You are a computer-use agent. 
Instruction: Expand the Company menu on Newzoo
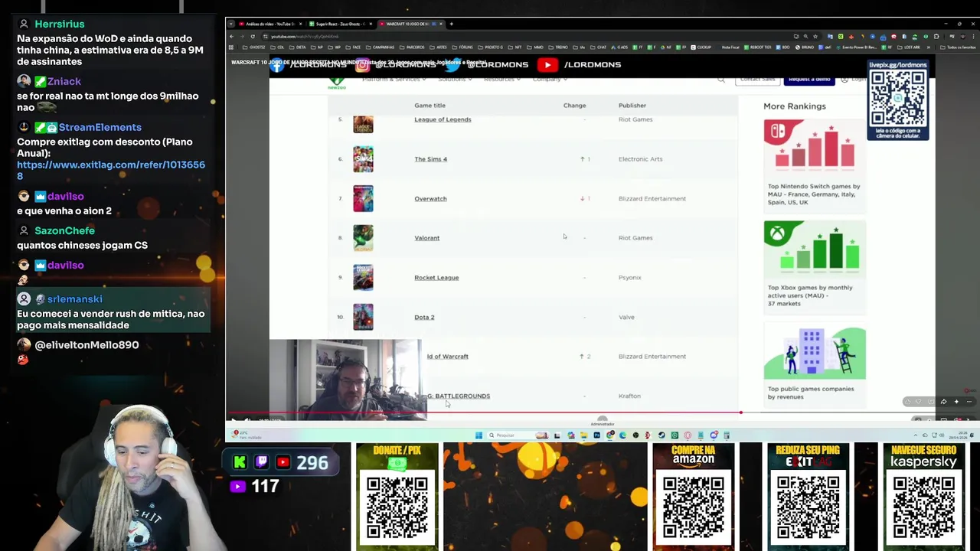(549, 80)
